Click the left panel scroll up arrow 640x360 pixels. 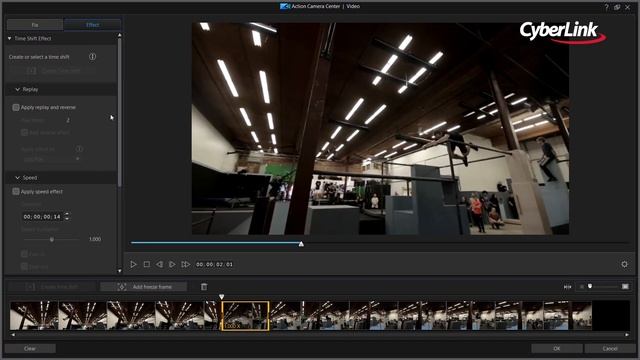click(x=120, y=36)
